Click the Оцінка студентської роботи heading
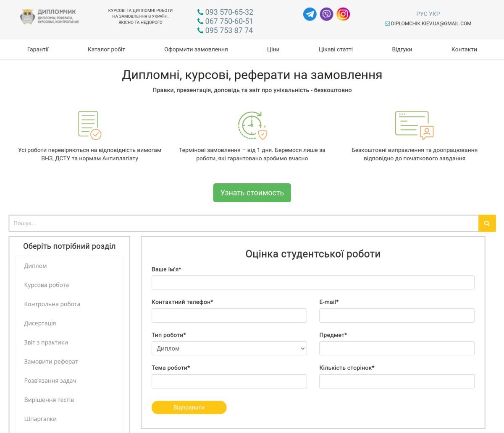 [x=313, y=254]
